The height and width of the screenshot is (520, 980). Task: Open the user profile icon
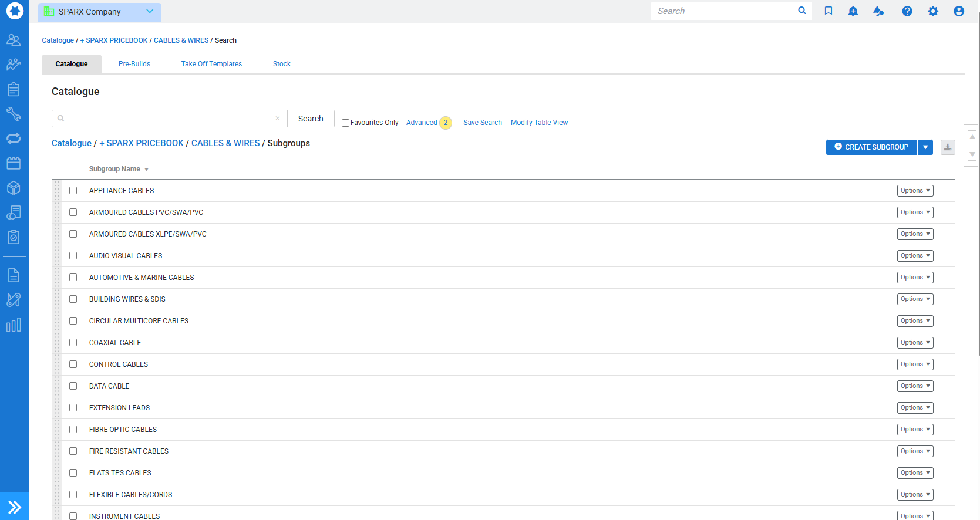(x=958, y=11)
